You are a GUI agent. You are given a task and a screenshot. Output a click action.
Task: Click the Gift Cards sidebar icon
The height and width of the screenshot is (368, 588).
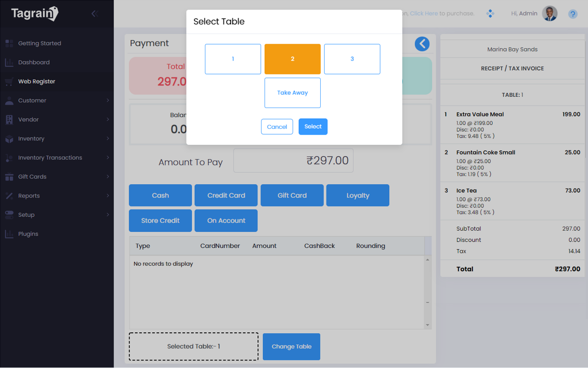(8, 177)
